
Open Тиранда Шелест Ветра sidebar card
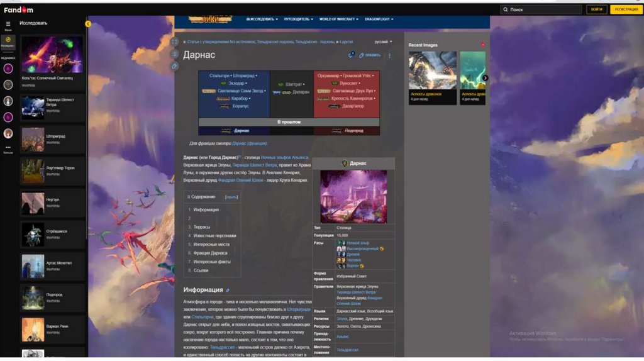[x=53, y=108]
